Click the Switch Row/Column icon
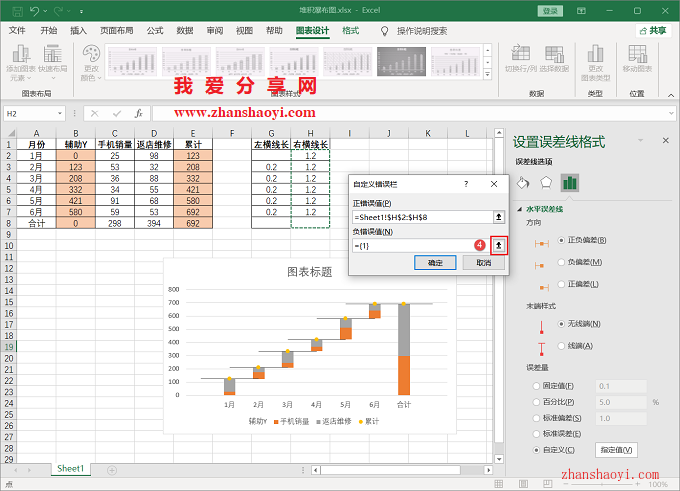 520,59
